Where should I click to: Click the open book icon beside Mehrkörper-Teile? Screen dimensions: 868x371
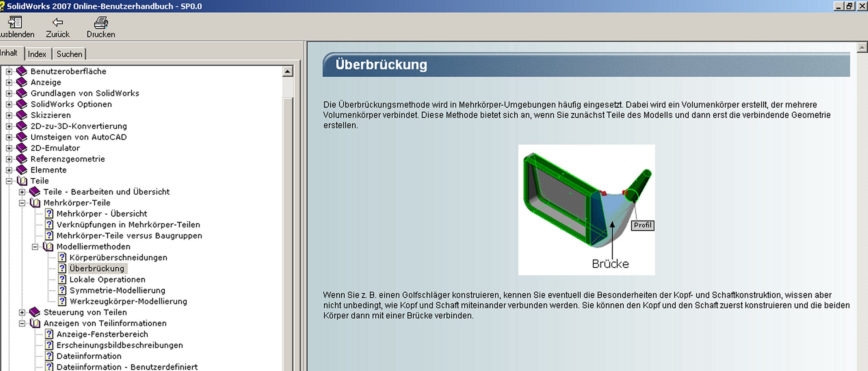[35, 203]
